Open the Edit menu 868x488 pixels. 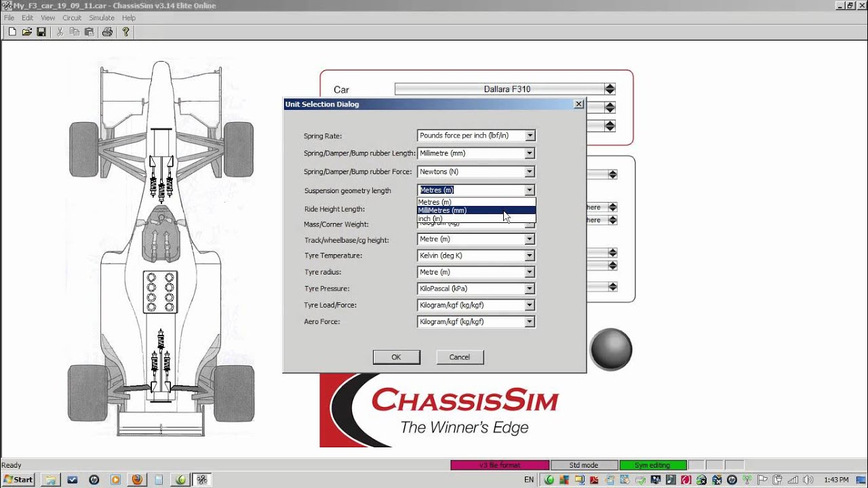27,18
